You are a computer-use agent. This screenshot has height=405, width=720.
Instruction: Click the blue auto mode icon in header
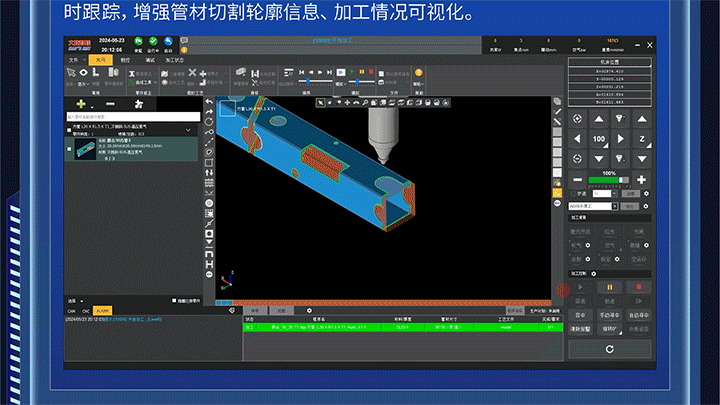(x=168, y=41)
